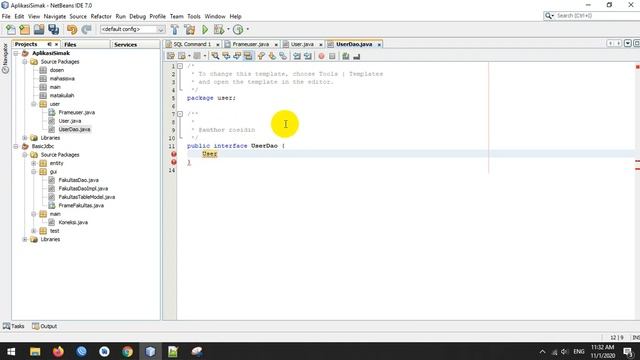This screenshot has width=640, height=360.
Task: Open Profile Project dropdown arrow
Action: 247,29
